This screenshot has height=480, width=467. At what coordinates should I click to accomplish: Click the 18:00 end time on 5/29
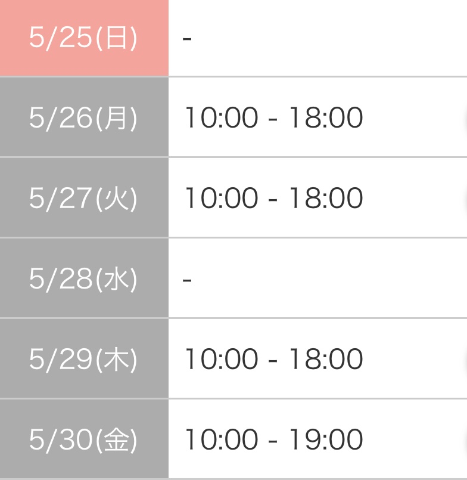pyautogui.click(x=326, y=359)
